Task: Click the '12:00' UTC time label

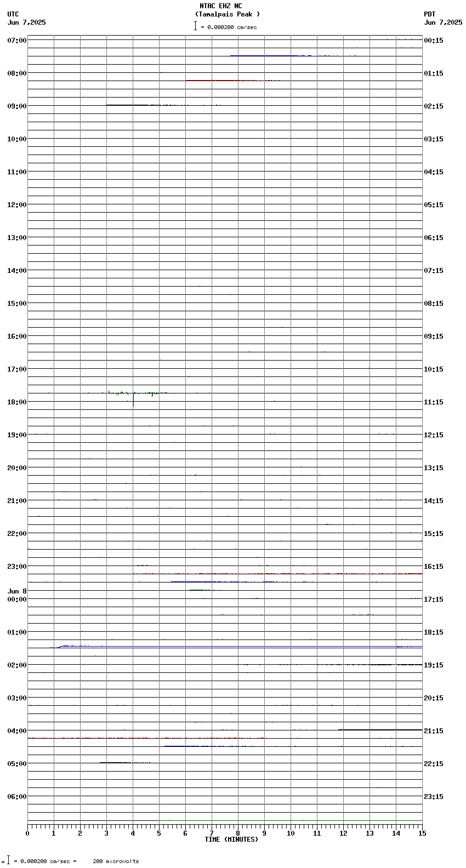Action: [x=17, y=205]
